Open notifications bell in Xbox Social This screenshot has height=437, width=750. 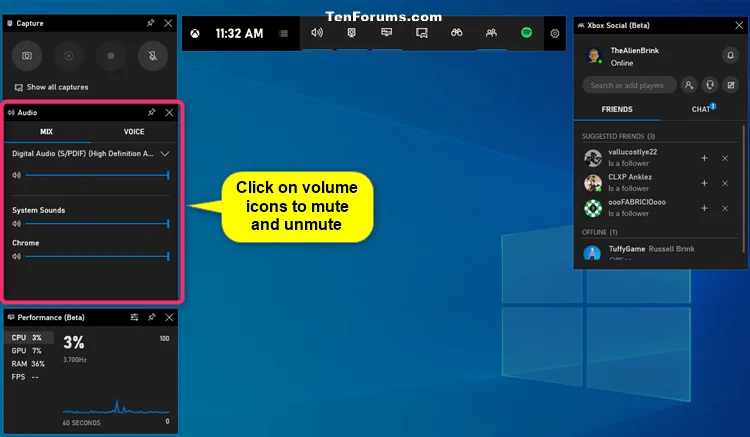click(730, 55)
